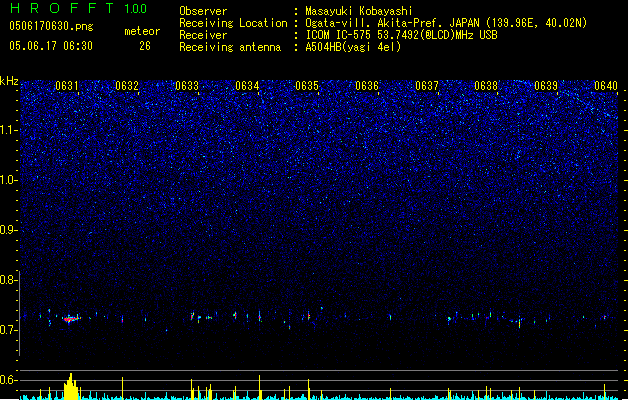The image size is (629, 400).
Task: Click the 0634 time marker
Action: (x=247, y=86)
